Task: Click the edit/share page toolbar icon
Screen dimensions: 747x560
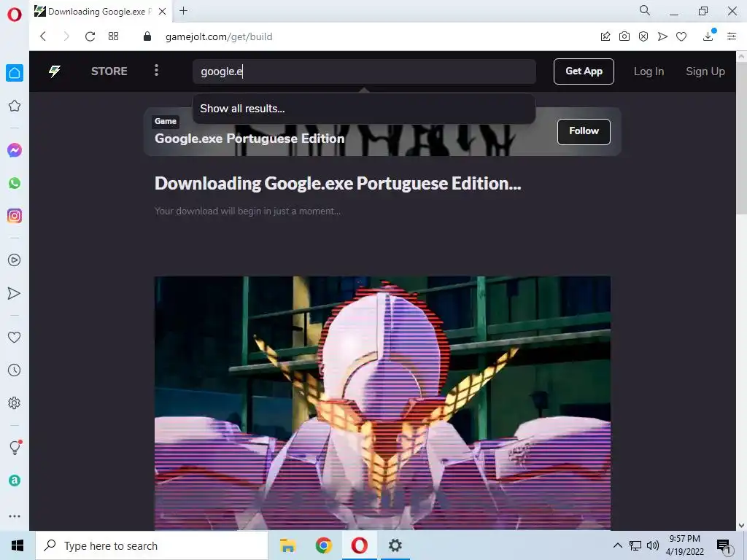Action: (x=605, y=36)
